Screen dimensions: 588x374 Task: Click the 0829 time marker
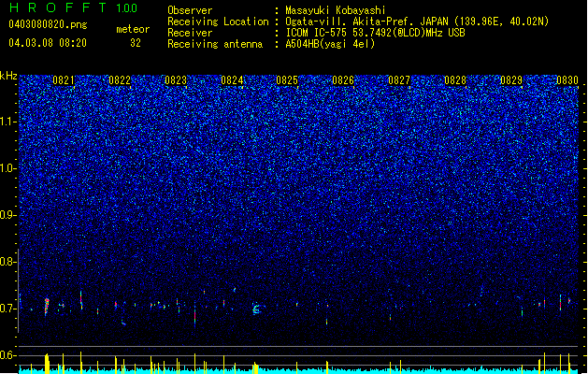click(x=510, y=80)
